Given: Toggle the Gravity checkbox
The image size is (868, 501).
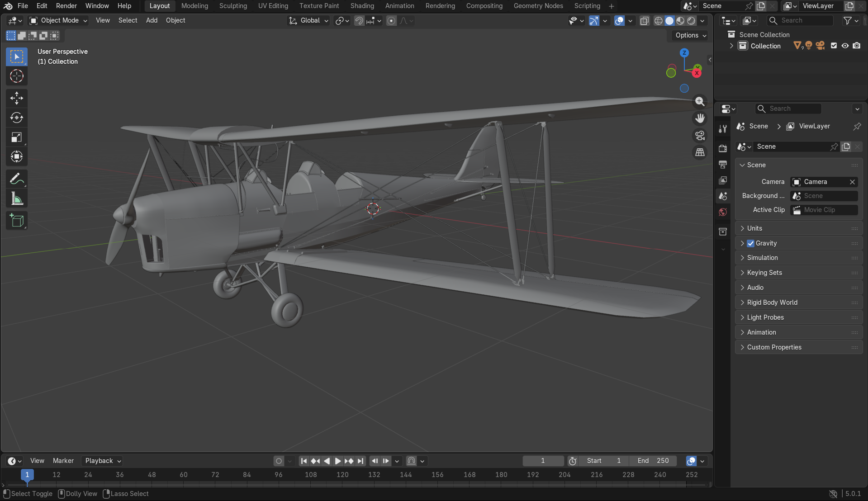Looking at the screenshot, I should [751, 243].
